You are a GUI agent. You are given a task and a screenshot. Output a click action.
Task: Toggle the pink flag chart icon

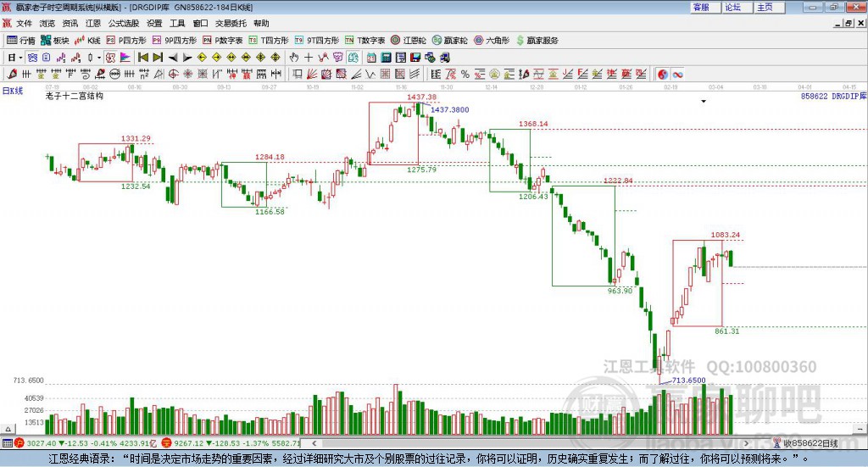coord(125,58)
